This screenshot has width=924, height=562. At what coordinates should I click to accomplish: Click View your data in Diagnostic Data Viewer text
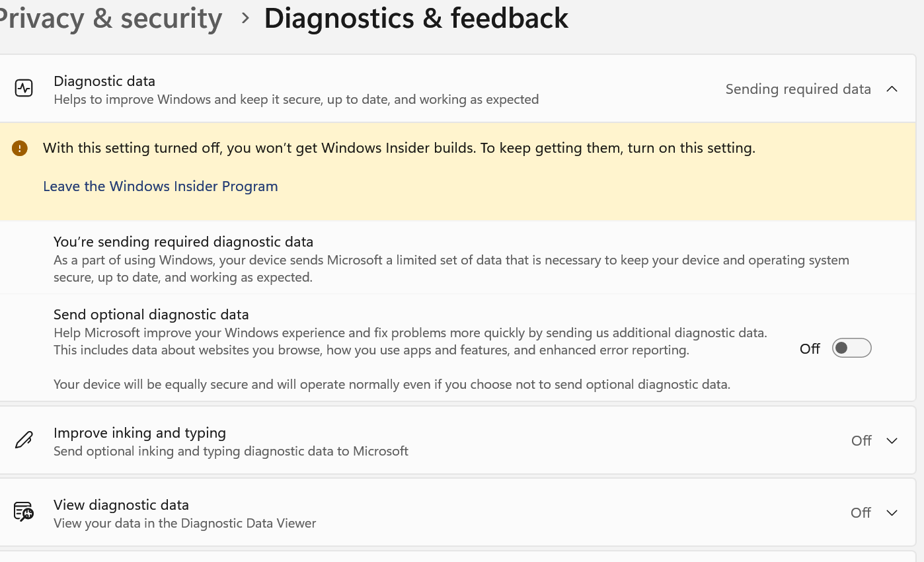click(x=185, y=523)
